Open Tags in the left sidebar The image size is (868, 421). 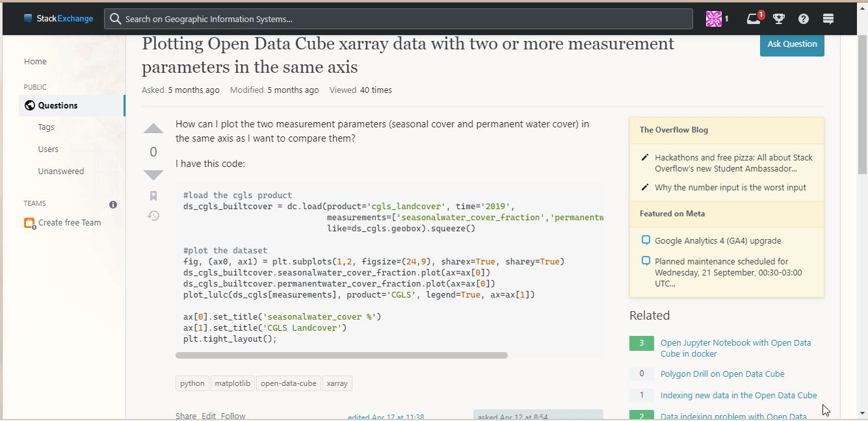point(46,127)
